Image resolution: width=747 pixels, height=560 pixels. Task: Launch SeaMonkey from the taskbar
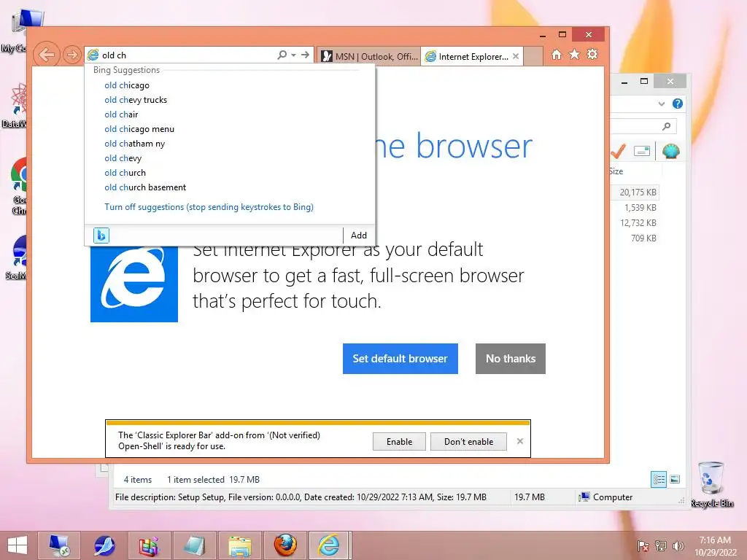[x=105, y=545]
